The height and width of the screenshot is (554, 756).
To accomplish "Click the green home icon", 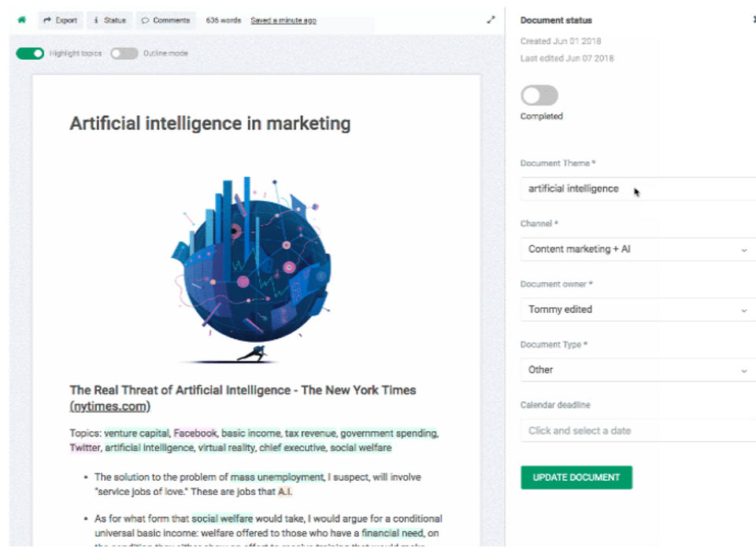I will click(x=21, y=20).
